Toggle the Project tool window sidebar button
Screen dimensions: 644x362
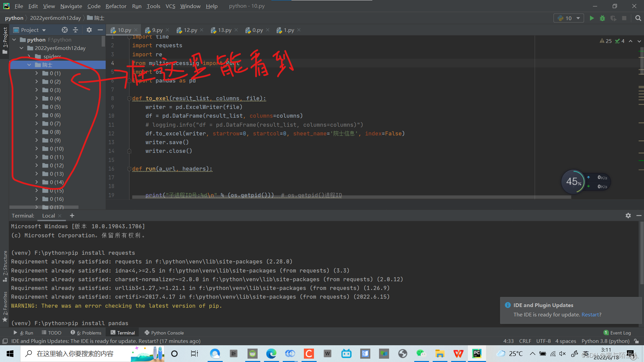5,40
